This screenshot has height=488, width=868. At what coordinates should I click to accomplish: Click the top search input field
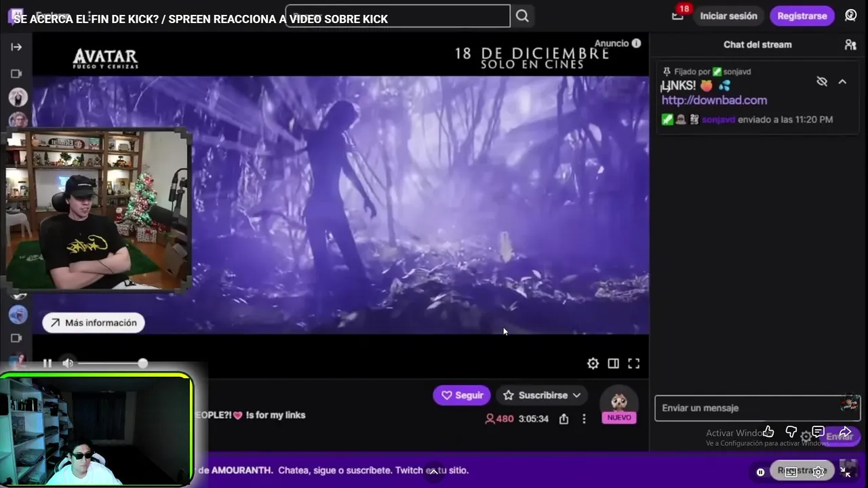[397, 16]
